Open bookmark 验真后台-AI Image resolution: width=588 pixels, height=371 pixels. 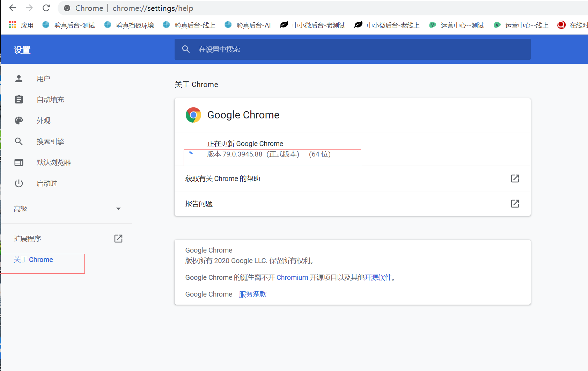[x=248, y=25]
